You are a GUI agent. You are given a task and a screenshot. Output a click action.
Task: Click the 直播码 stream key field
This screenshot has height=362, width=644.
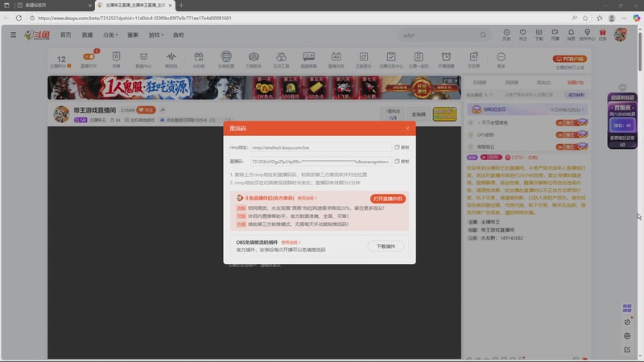click(x=320, y=162)
